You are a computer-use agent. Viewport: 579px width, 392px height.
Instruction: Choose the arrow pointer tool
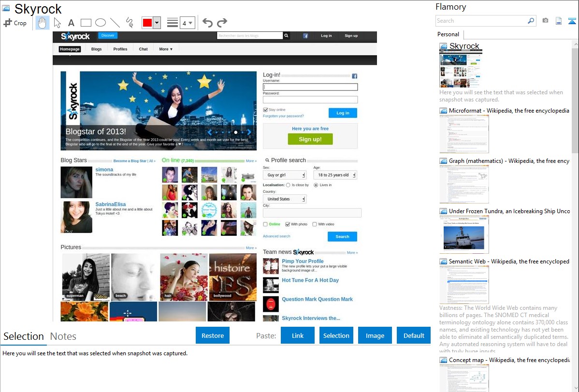[57, 23]
